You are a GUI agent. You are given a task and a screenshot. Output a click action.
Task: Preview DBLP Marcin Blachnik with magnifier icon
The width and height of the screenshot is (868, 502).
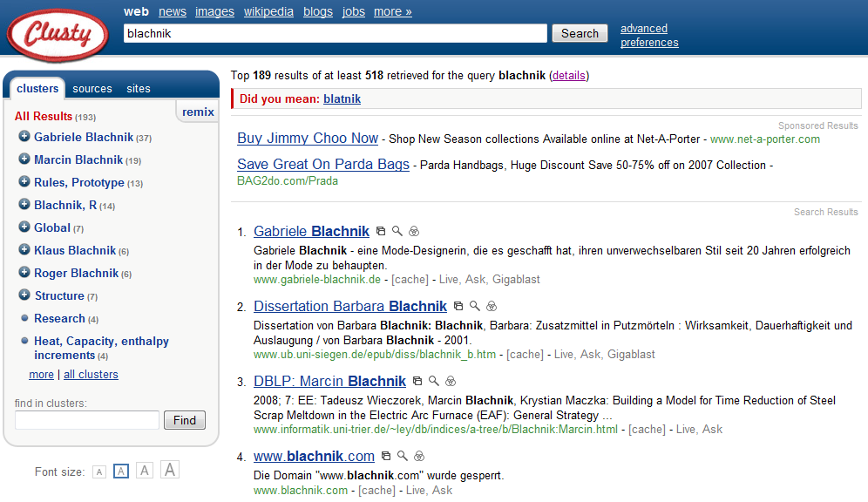point(434,381)
